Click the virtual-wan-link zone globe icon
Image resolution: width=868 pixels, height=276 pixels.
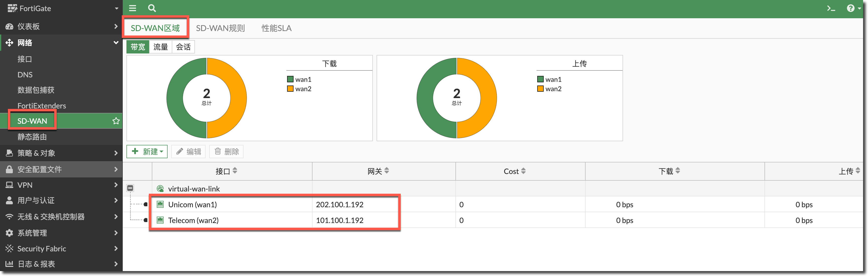160,189
